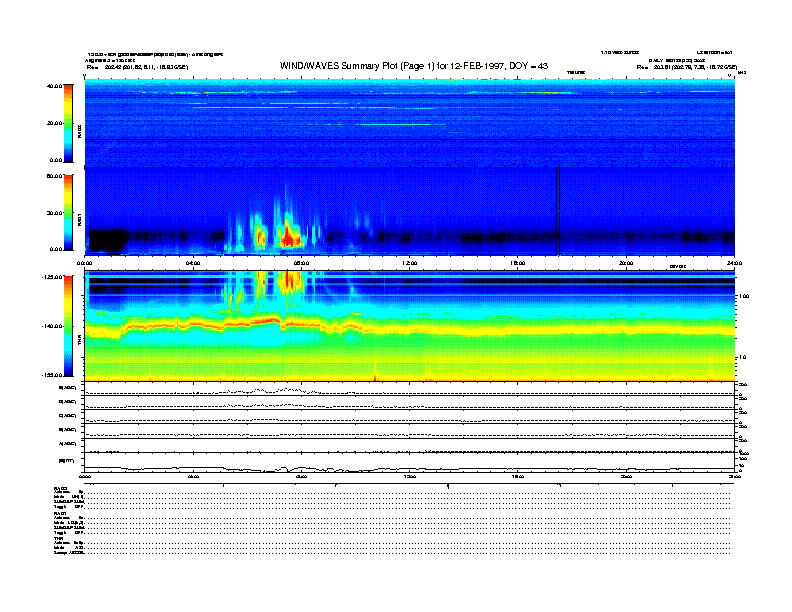
Task: Click the RAD1 color scale bar
Action: tap(68, 212)
